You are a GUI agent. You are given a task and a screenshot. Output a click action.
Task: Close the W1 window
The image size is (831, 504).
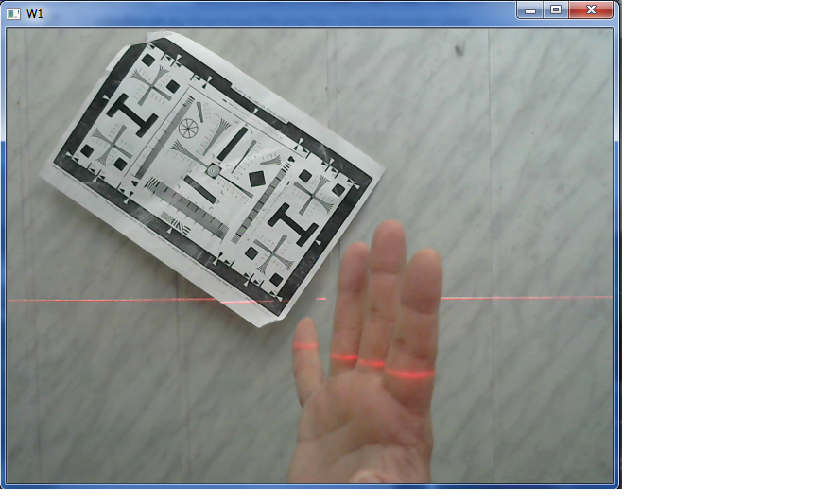point(591,10)
